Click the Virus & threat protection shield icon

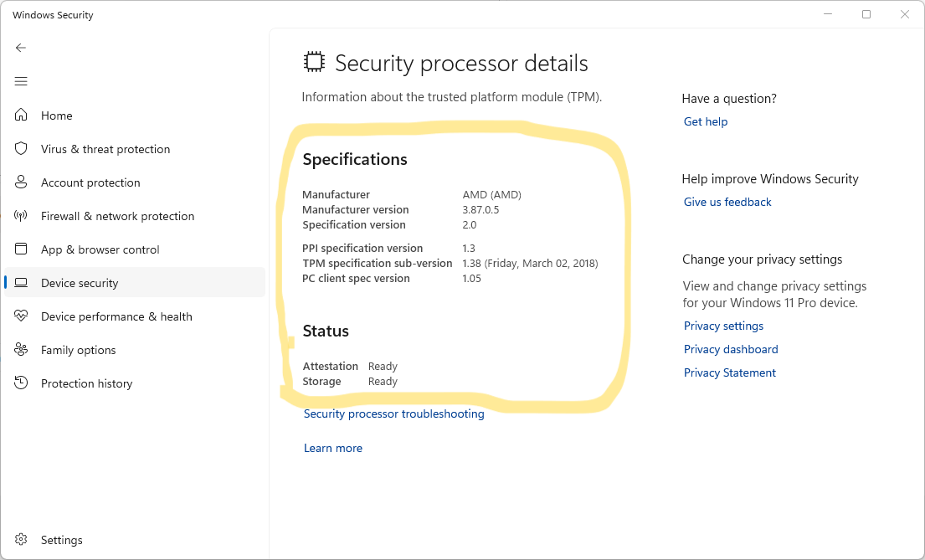22,149
